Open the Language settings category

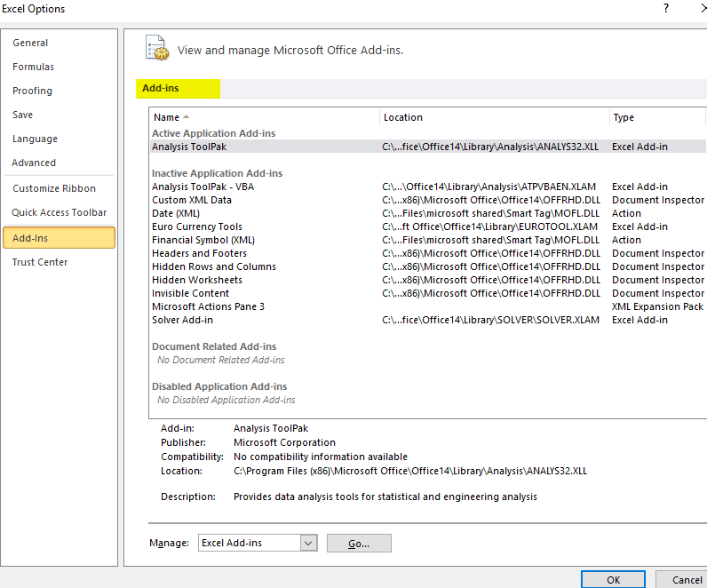tap(35, 139)
